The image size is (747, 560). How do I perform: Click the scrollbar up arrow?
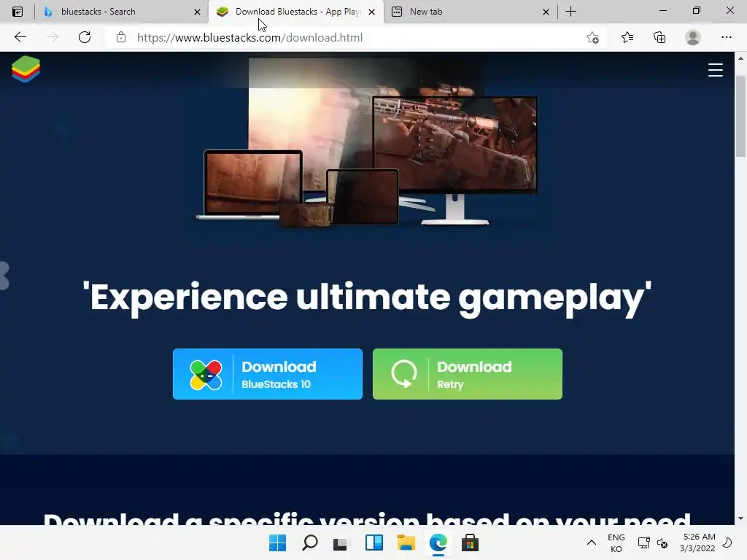740,58
